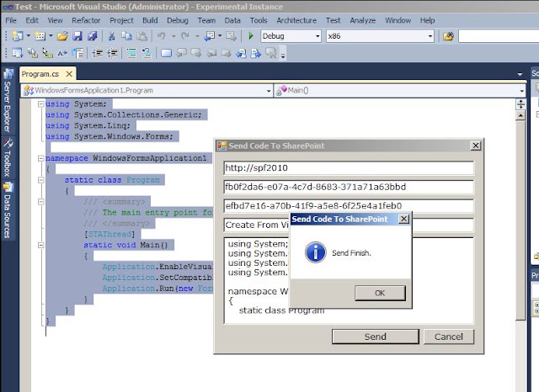
Task: Open the Build menu
Action: 150,20
